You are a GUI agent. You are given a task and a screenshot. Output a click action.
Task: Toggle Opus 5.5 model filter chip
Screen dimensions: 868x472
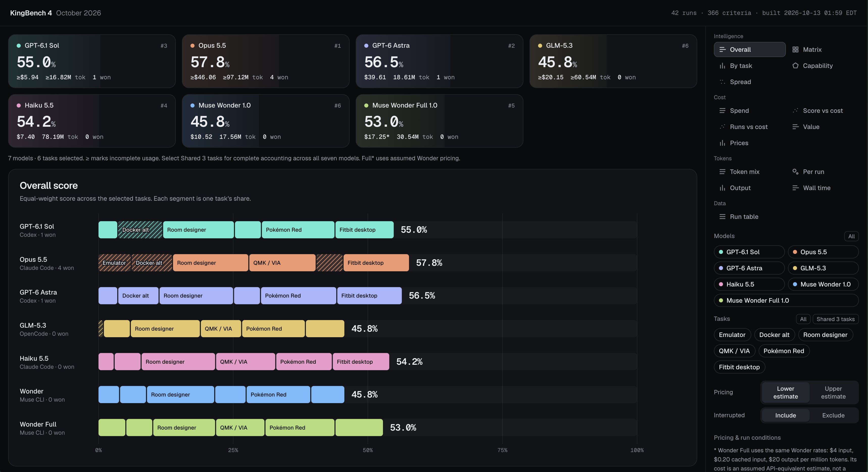pyautogui.click(x=823, y=252)
